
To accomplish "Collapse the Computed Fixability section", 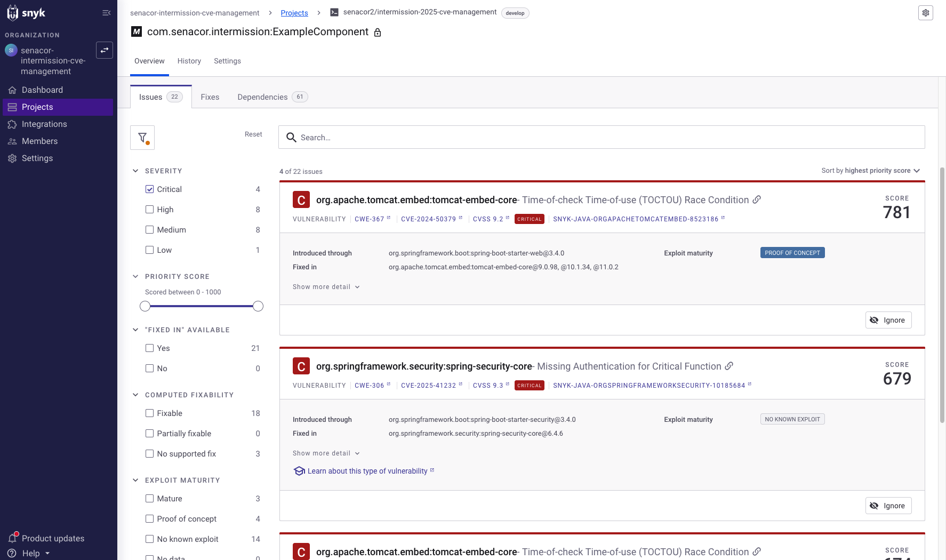I will click(135, 395).
